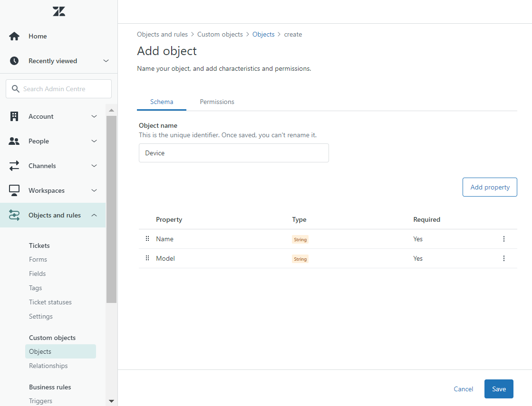Click the drag handle beside Name
Image resolution: width=532 pixels, height=406 pixels.
coord(147,238)
